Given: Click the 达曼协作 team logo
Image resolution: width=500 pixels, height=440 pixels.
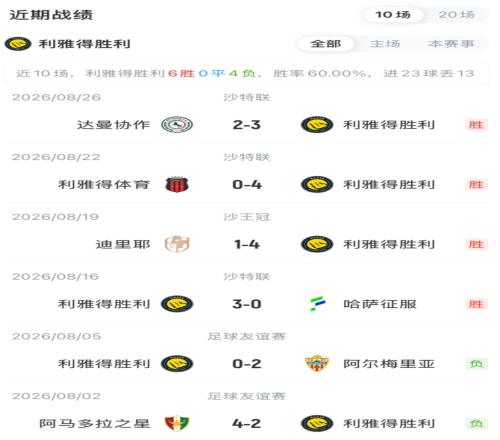Looking at the screenshot, I should (177, 125).
